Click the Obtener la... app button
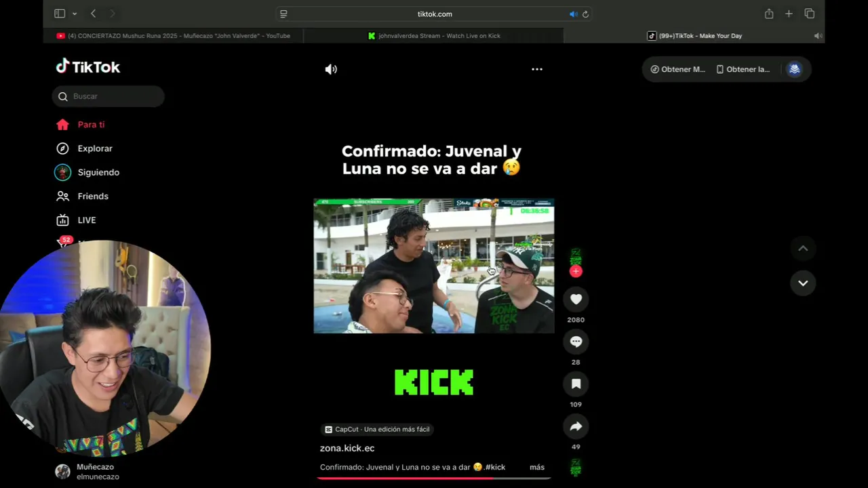 pos(743,69)
